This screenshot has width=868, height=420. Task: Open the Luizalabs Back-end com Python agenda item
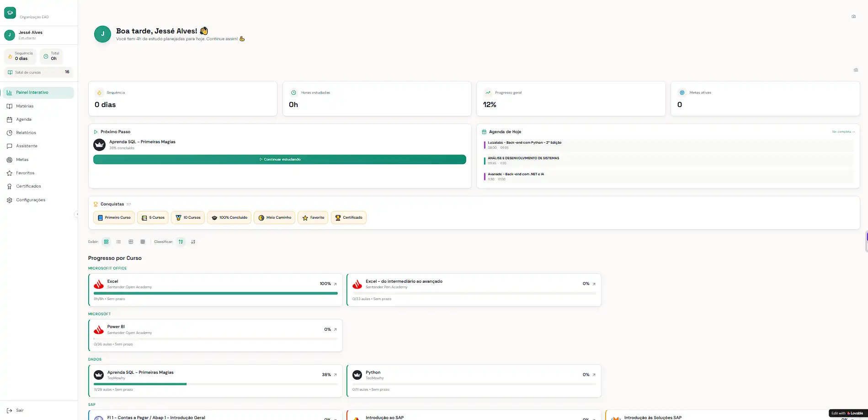[x=524, y=145]
